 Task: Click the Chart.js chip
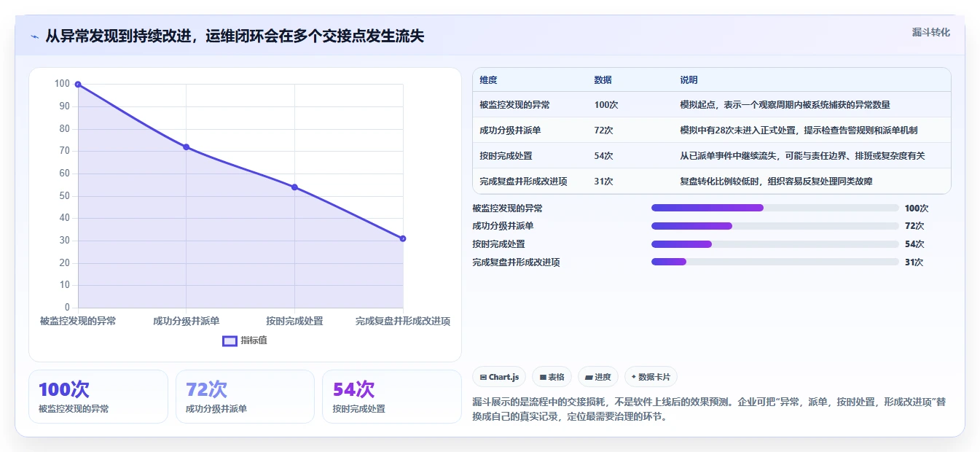(x=499, y=377)
